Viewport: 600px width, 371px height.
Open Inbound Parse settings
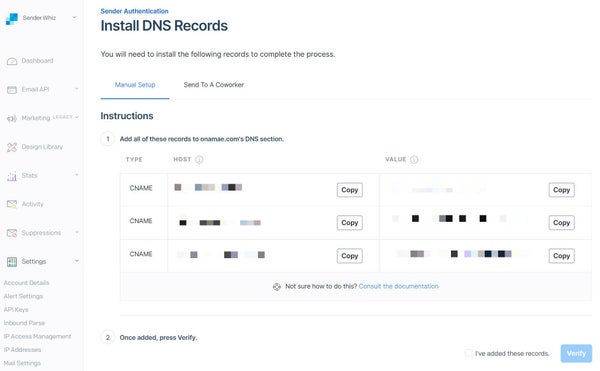24,323
